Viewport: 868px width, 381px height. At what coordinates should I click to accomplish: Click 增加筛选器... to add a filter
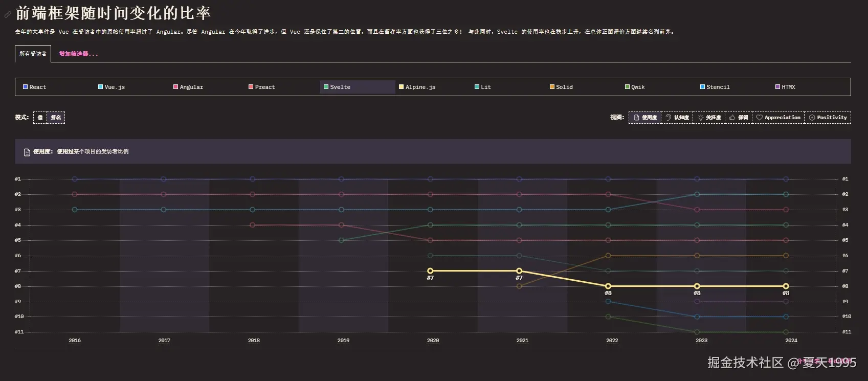pos(78,54)
